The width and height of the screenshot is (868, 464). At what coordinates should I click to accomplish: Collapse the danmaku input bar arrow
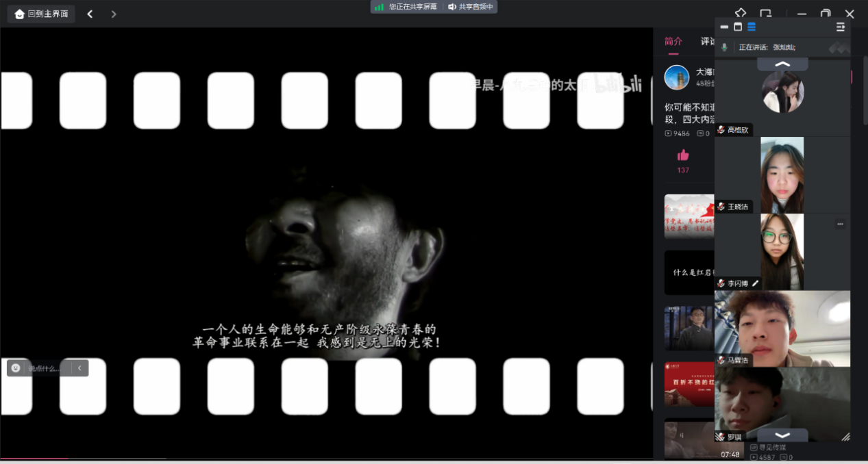[x=79, y=368]
